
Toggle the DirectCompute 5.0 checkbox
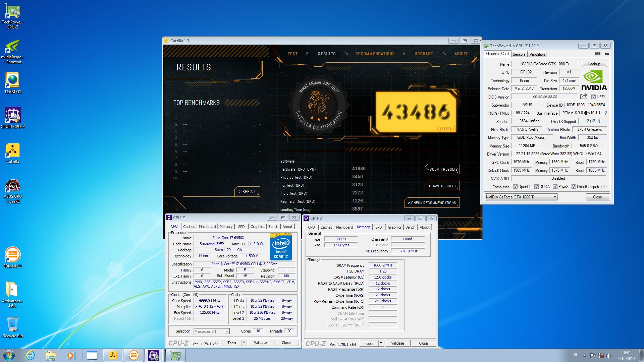(x=574, y=187)
